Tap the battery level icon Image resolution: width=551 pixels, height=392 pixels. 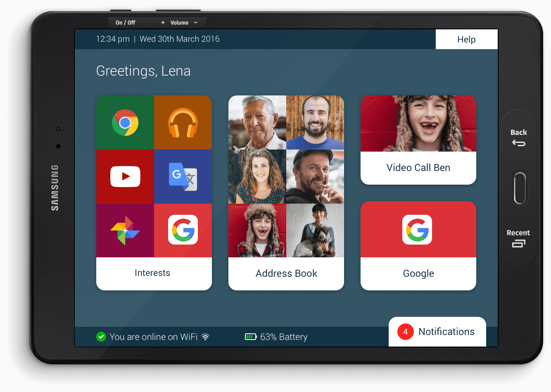[251, 337]
